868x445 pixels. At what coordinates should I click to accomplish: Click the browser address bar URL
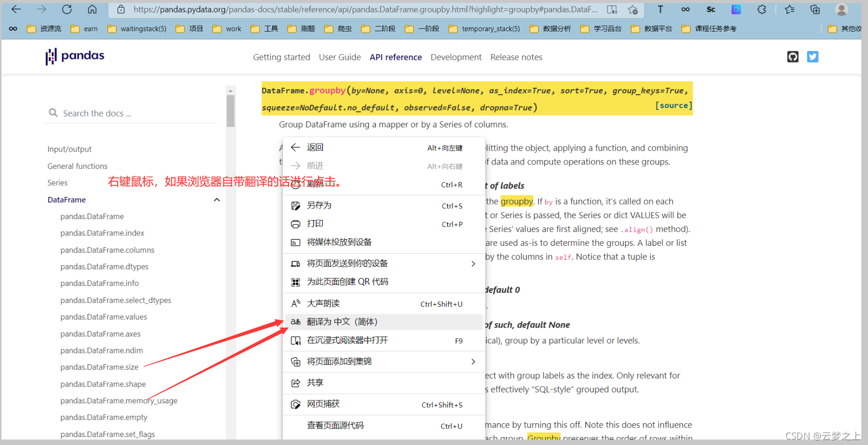(x=365, y=9)
